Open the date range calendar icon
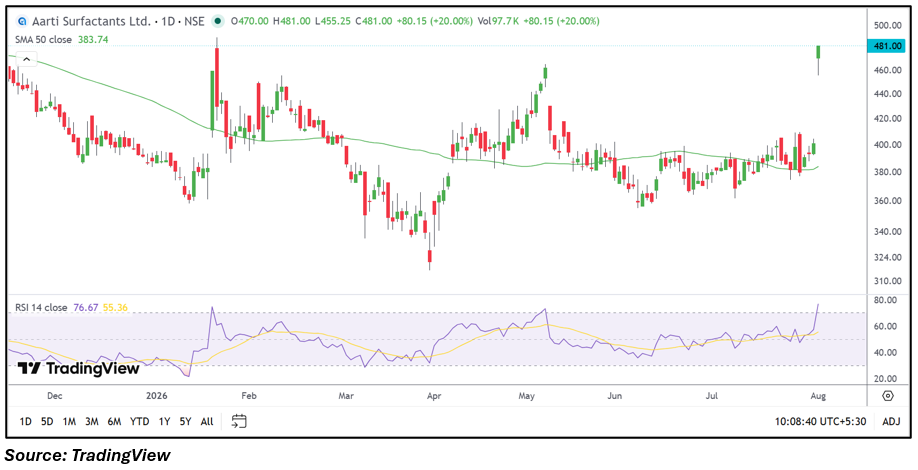 coord(239,421)
